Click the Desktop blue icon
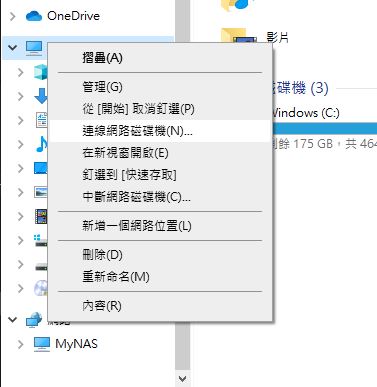Viewport: 377px width, 387px height. 41,168
